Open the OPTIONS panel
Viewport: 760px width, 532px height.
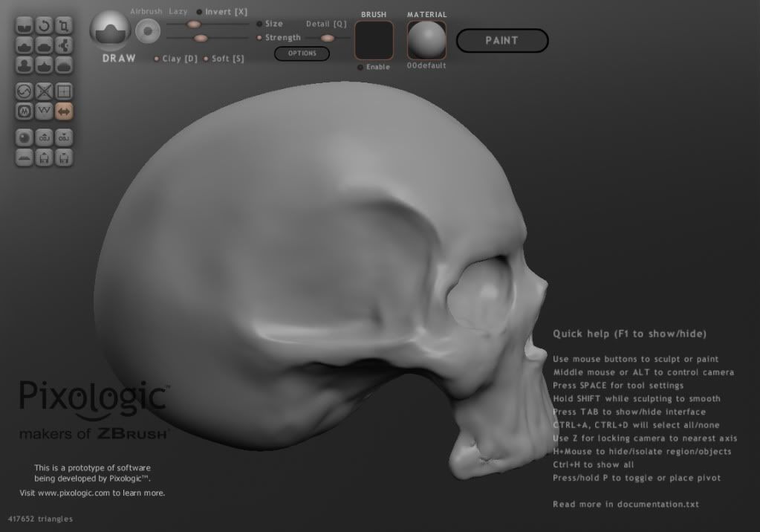coord(302,53)
